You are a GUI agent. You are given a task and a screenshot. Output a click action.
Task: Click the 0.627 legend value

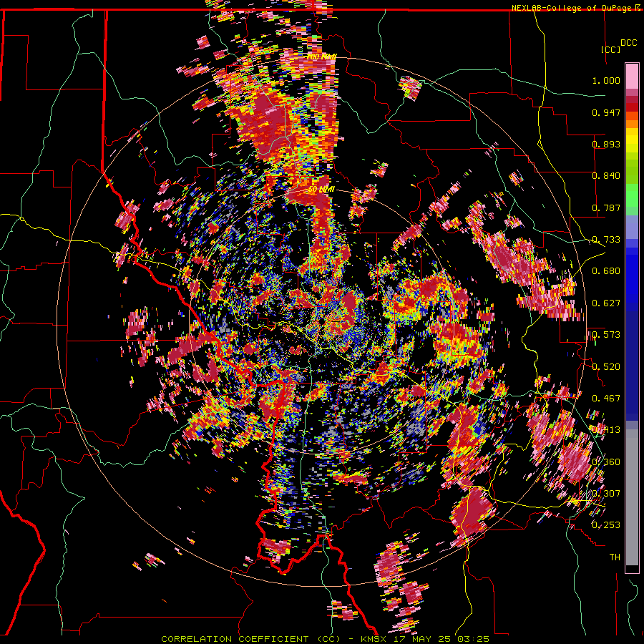click(606, 303)
